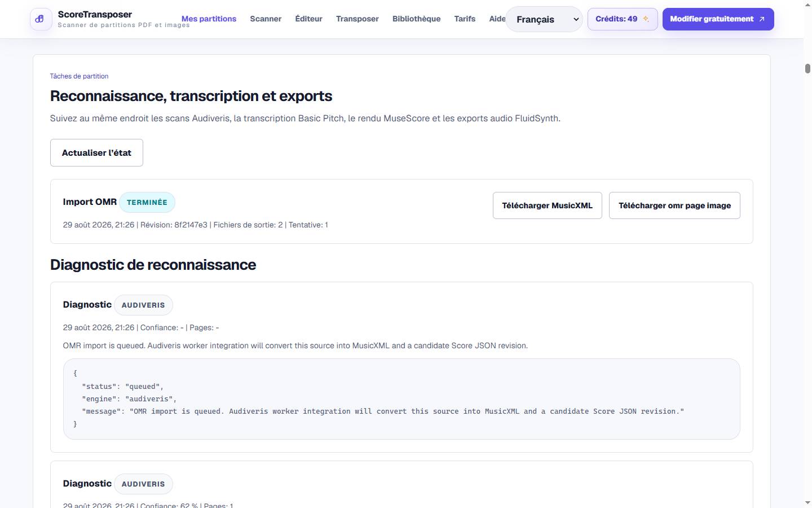Open the Aide navigation link
The image size is (812, 508).
pos(497,19)
